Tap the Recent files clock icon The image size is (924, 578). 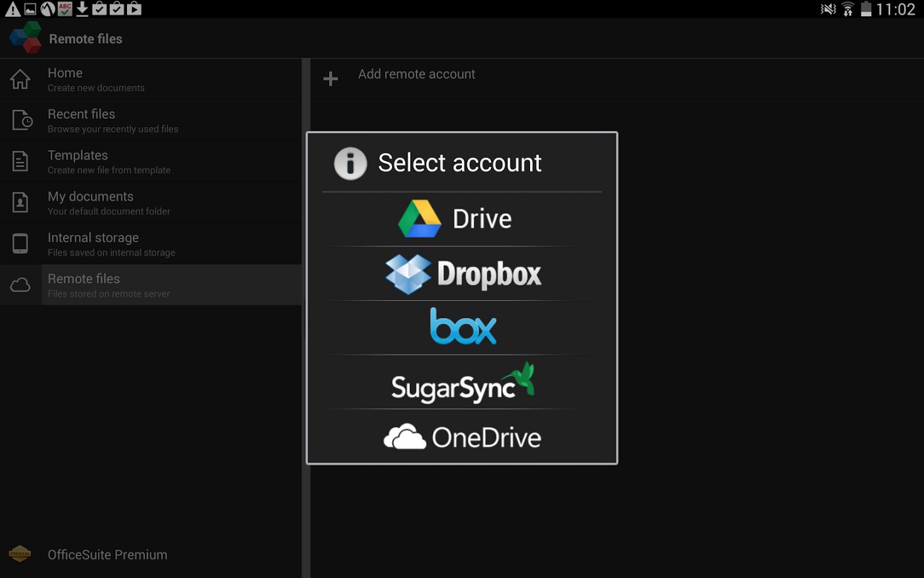pyautogui.click(x=21, y=120)
